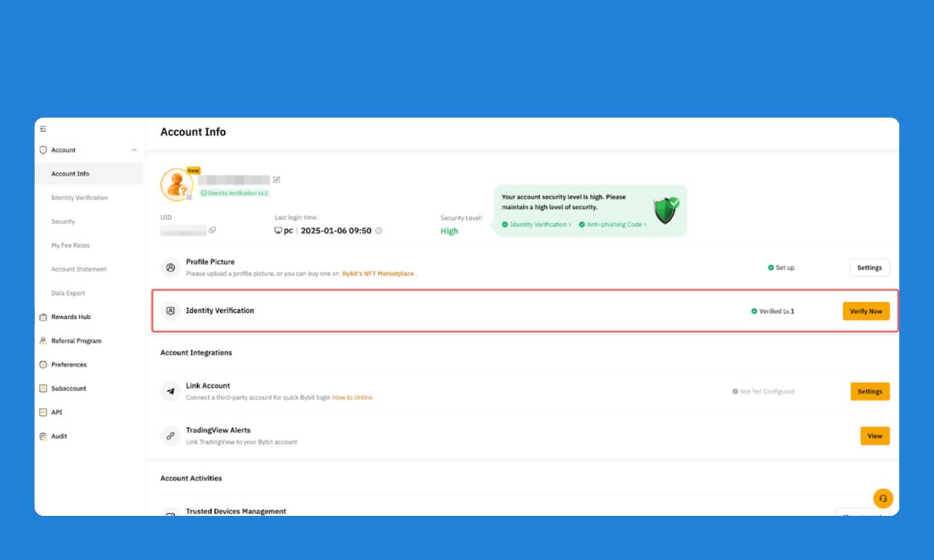Click the Identity Verification Lv.1 badge
The image size is (934, 560).
[234, 193]
